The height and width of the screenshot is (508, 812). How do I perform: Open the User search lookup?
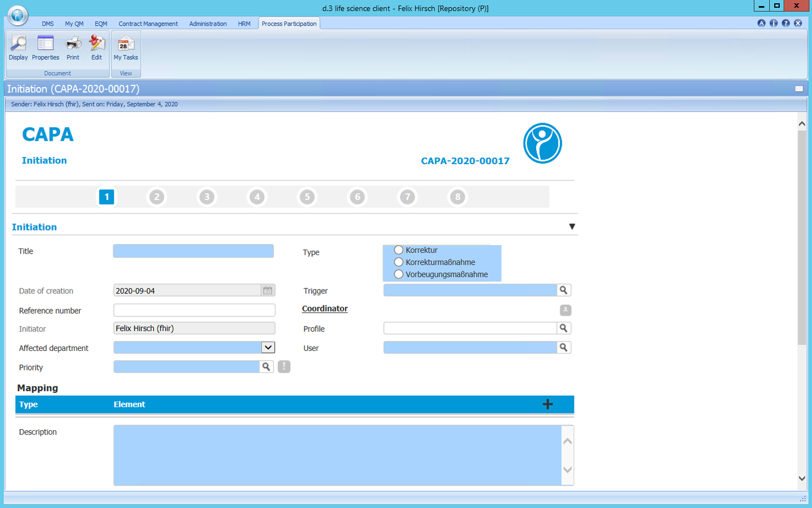563,347
